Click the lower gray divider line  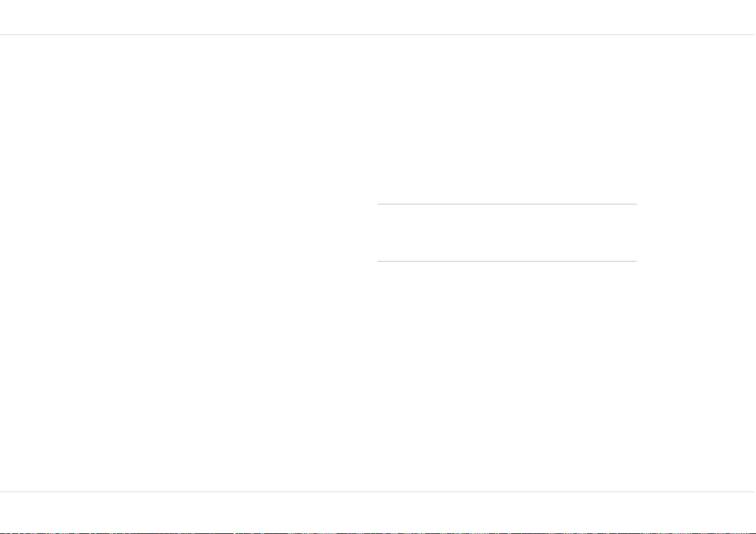coord(507,261)
